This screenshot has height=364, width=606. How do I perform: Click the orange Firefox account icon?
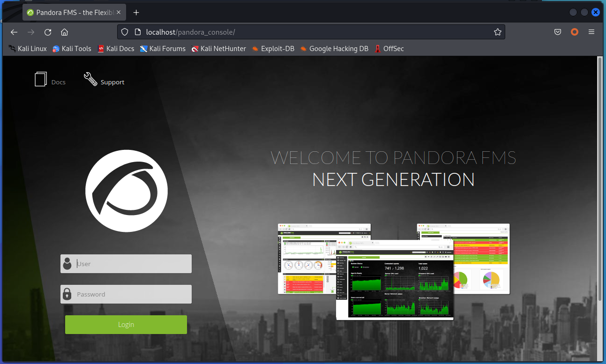[x=575, y=32]
